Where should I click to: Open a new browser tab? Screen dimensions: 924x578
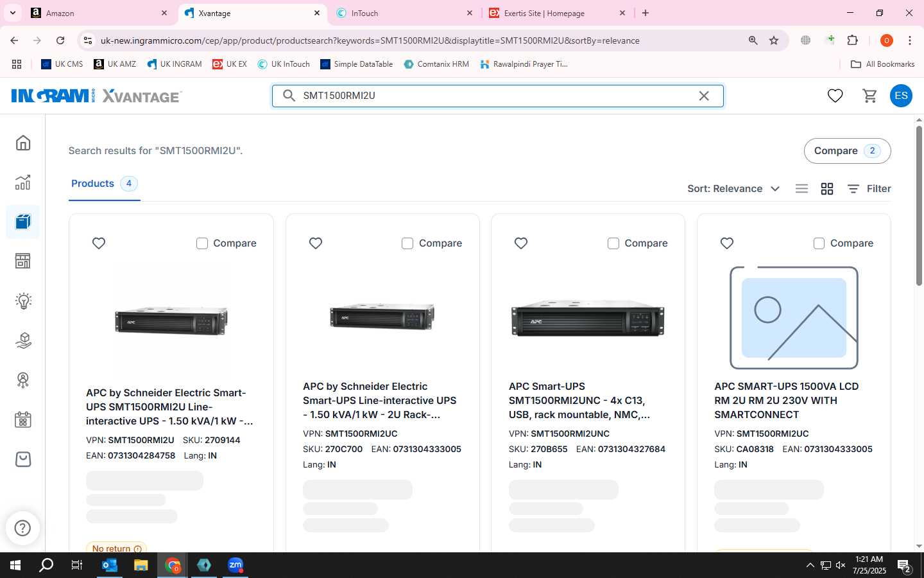click(x=646, y=13)
